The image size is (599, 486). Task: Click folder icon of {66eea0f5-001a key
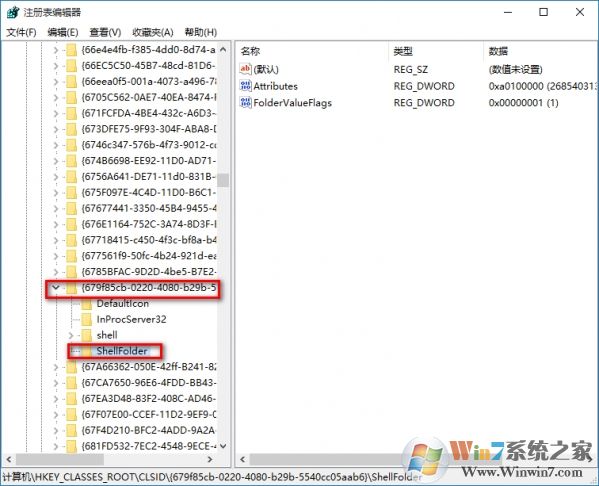71,81
